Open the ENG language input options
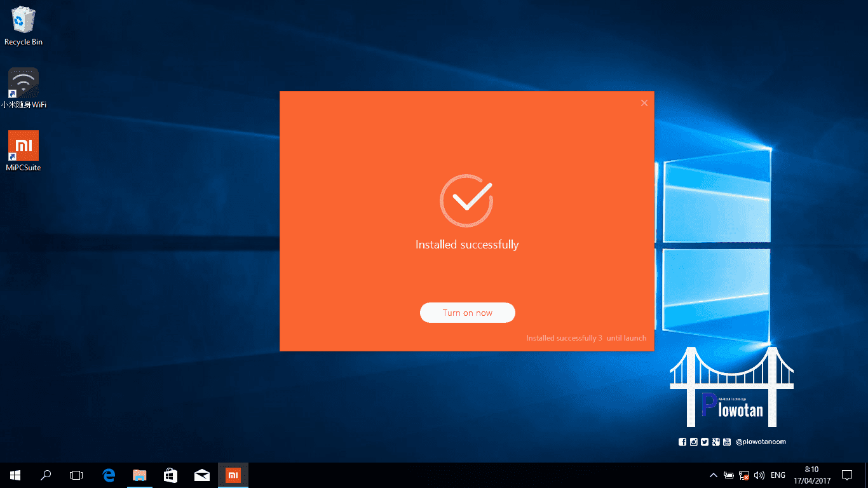 click(x=777, y=475)
